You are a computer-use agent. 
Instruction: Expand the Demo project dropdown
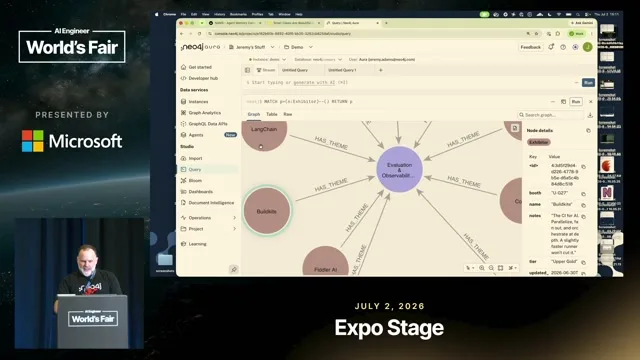click(x=311, y=47)
